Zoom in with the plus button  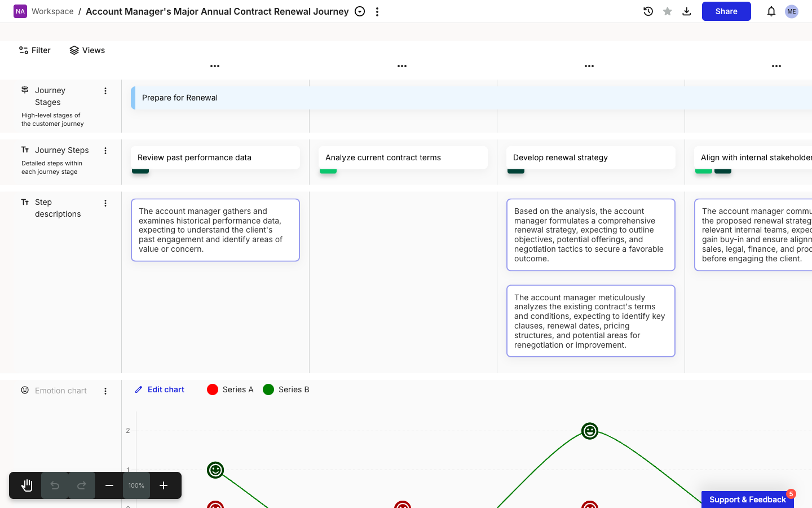[x=164, y=485]
